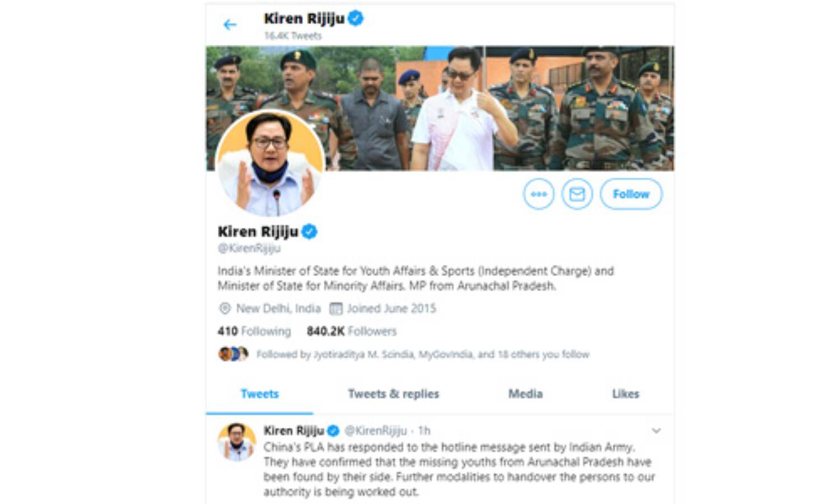This screenshot has width=840, height=504.
Task: Go back using the left arrow icon
Action: click(x=230, y=25)
